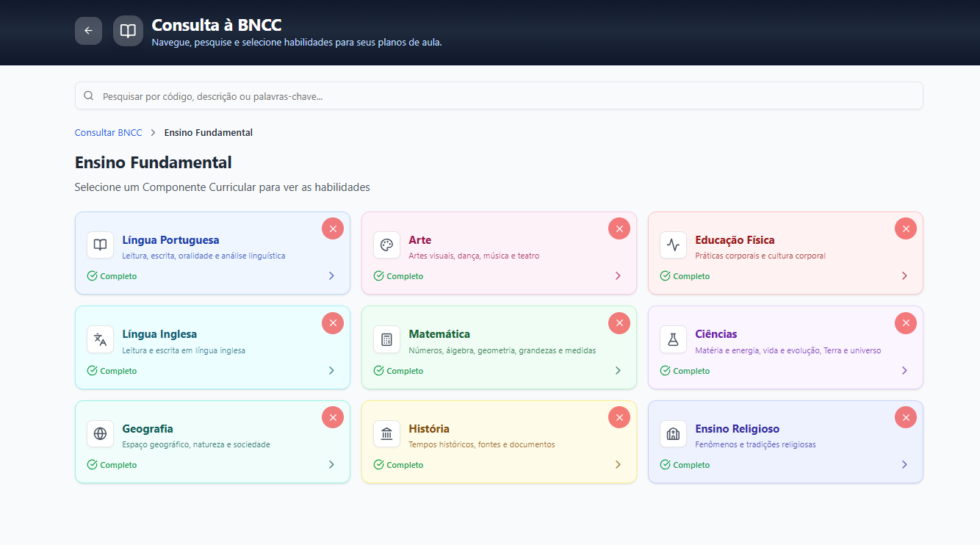Screen dimensions: 980x545
Task: Click the Consulta à BNCC page title
Action: 217,25
